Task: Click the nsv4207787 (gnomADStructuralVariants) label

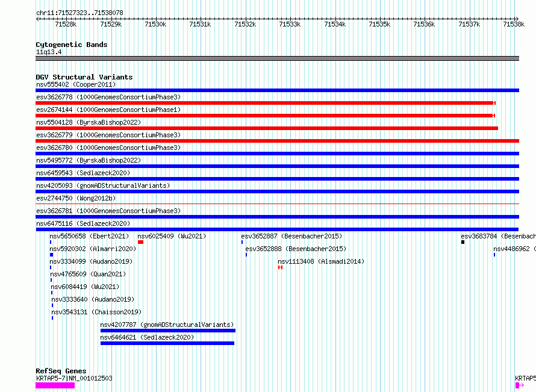Action: (167, 325)
